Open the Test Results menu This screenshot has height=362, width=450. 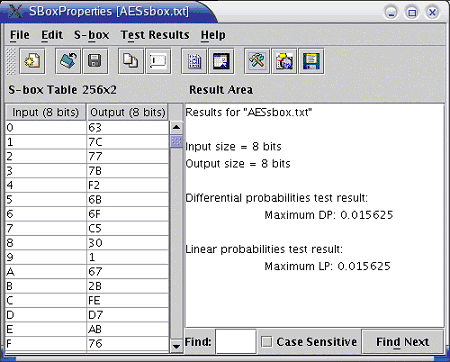pyautogui.click(x=155, y=35)
